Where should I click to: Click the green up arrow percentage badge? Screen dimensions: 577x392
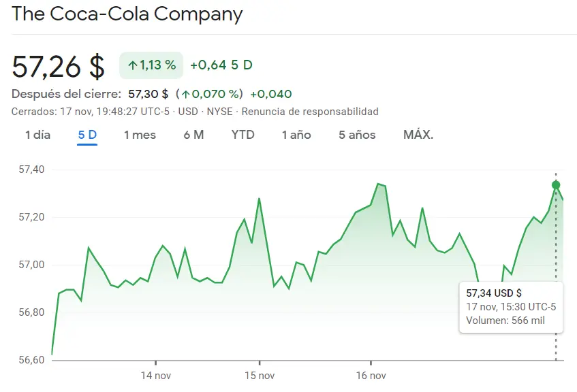pos(151,65)
